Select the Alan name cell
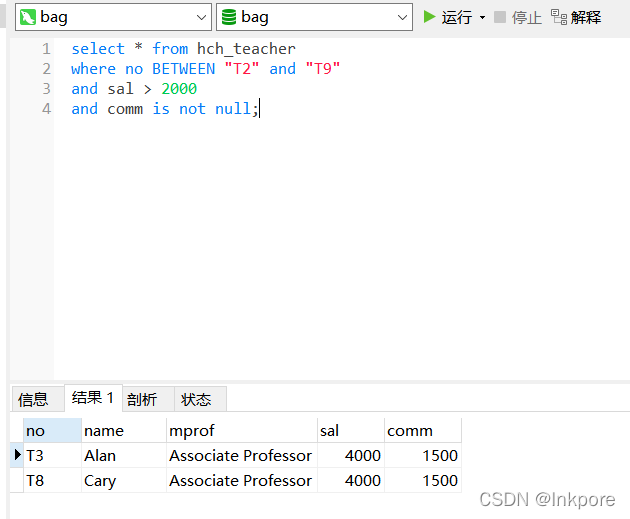This screenshot has height=519, width=630. 124,456
